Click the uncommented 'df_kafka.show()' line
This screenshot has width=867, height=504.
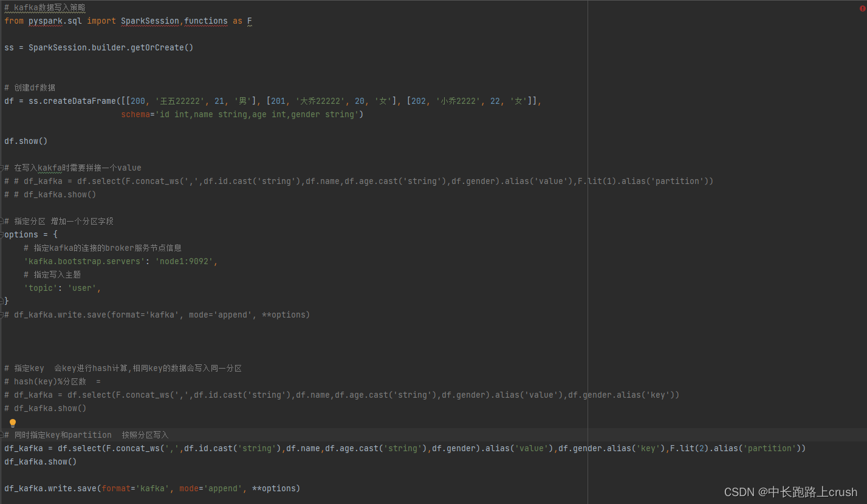pos(41,461)
